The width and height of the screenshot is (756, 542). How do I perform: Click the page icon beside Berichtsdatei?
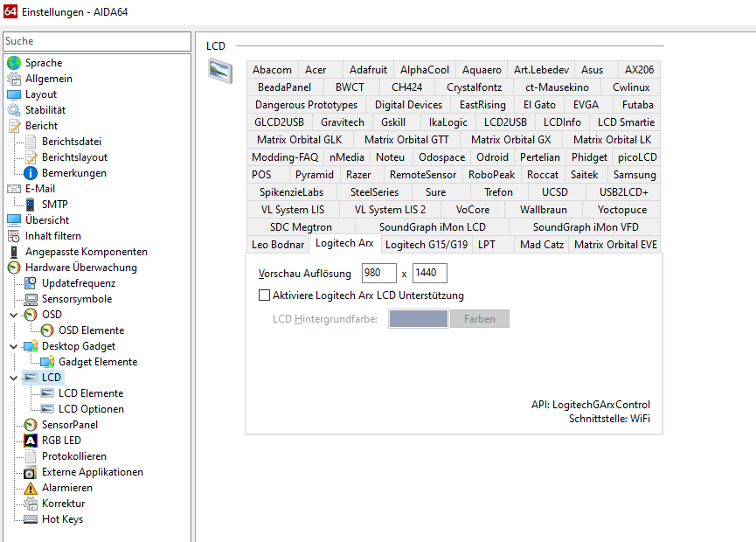click(31, 142)
